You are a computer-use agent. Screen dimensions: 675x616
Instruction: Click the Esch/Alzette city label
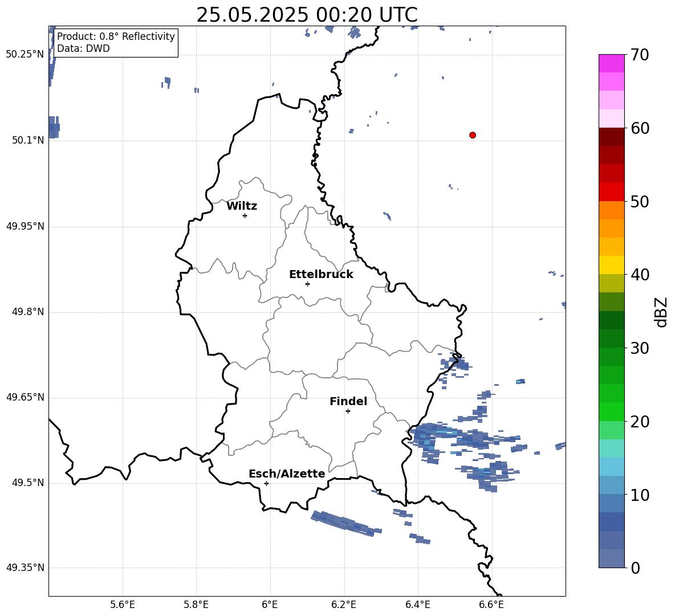287,474
